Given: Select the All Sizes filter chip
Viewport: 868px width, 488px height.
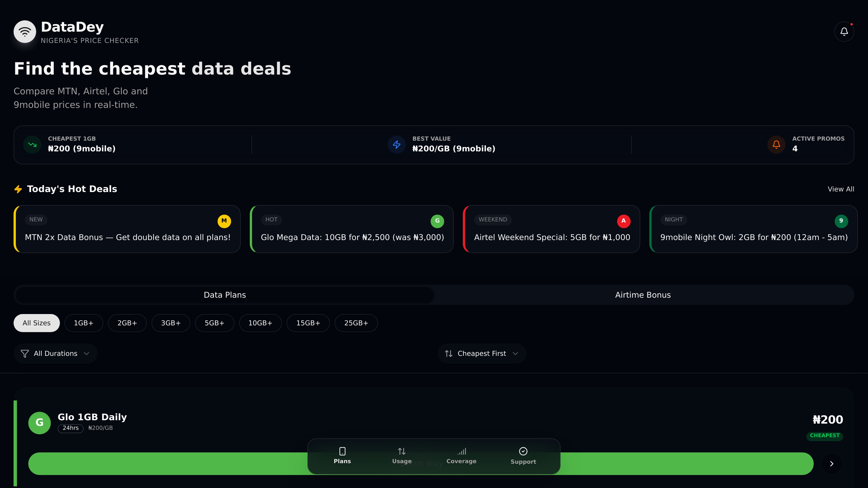Looking at the screenshot, I should (x=36, y=323).
